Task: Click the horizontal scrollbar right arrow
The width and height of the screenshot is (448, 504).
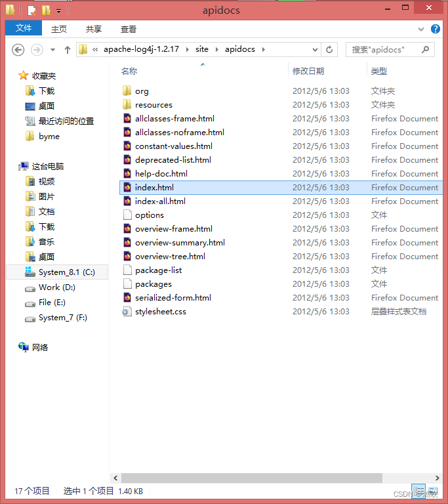Action: coord(437,478)
